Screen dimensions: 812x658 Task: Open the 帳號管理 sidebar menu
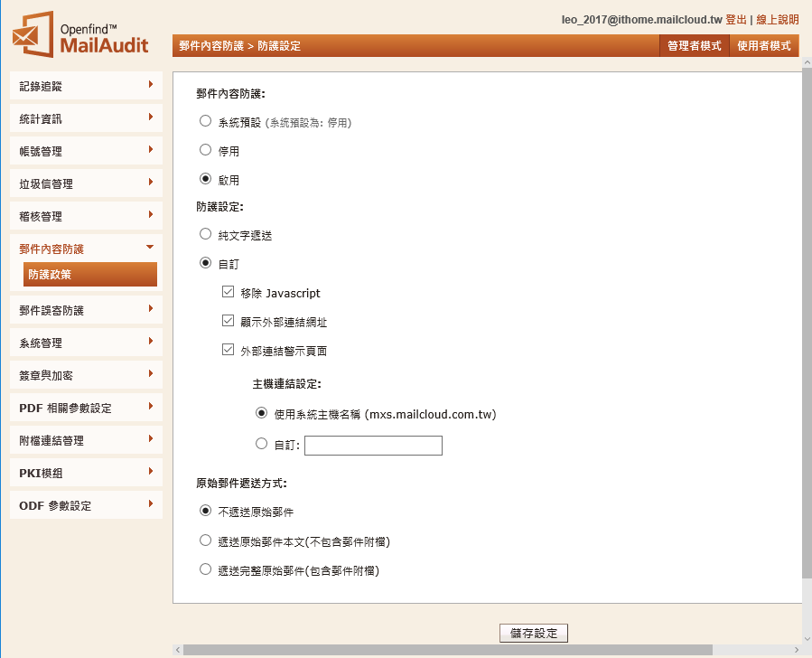(x=86, y=151)
